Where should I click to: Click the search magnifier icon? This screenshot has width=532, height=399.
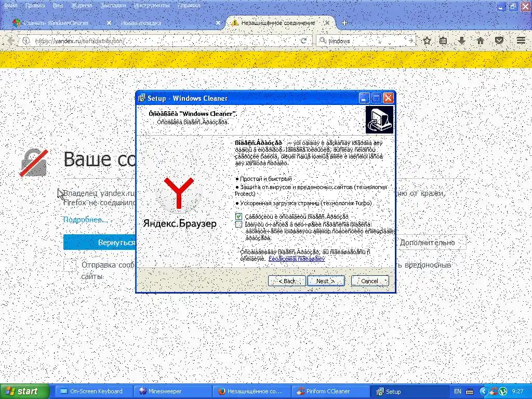(x=323, y=41)
